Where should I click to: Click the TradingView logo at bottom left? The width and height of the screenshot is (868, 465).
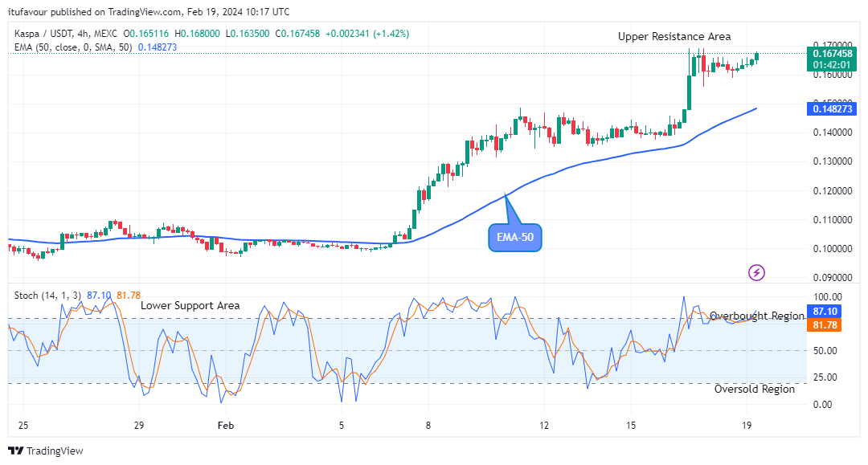point(46,451)
